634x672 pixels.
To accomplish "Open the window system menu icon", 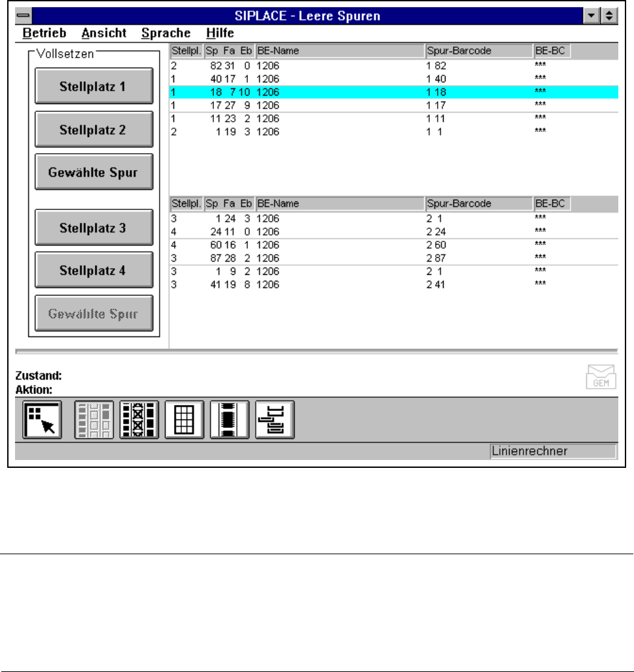I will click(24, 16).
